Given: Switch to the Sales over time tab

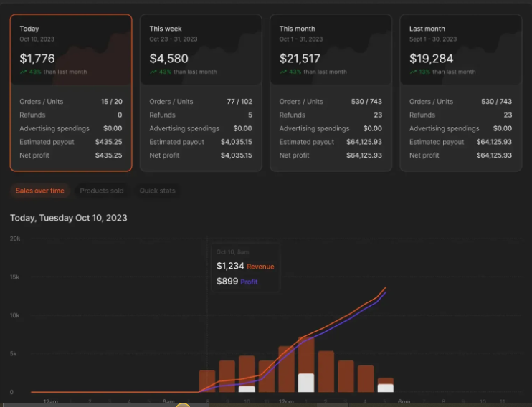Looking at the screenshot, I should click(x=40, y=191).
